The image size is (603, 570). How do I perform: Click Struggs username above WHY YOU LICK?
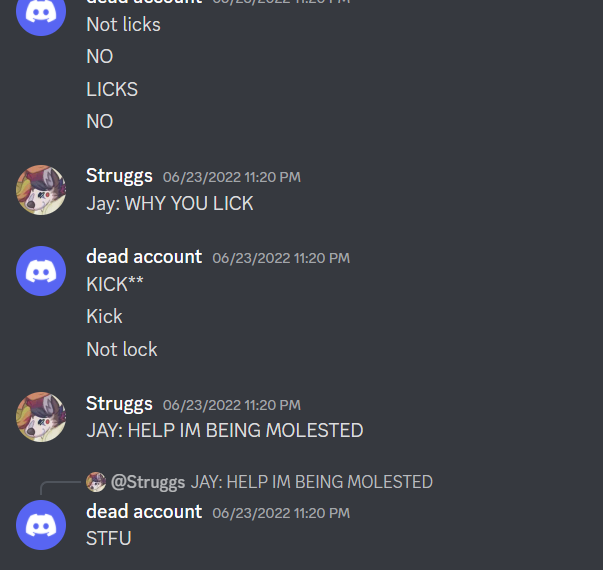(x=119, y=176)
